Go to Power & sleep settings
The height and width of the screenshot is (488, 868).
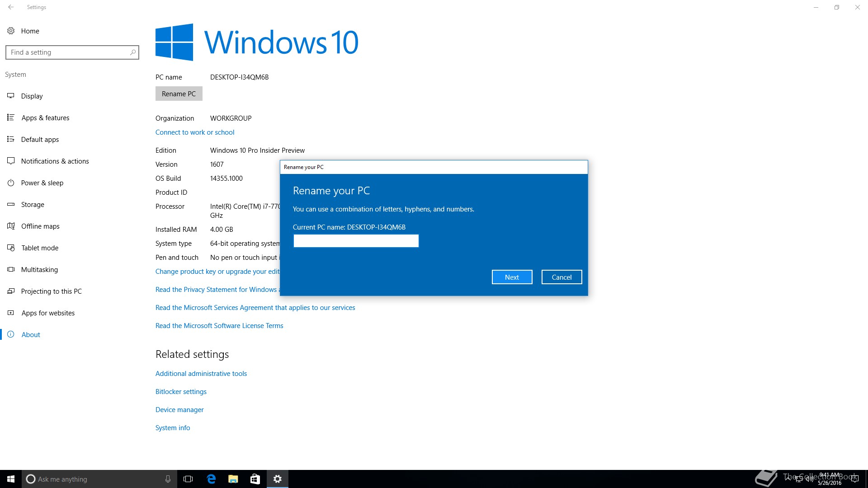[x=42, y=183]
